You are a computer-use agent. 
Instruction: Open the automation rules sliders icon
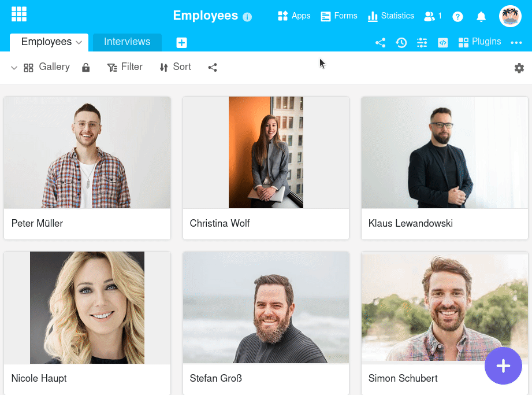[x=422, y=42]
